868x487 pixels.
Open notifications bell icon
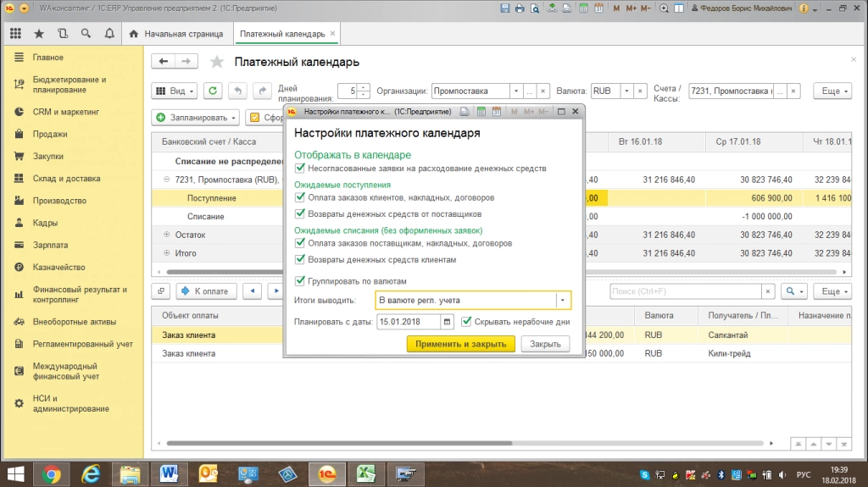point(109,34)
